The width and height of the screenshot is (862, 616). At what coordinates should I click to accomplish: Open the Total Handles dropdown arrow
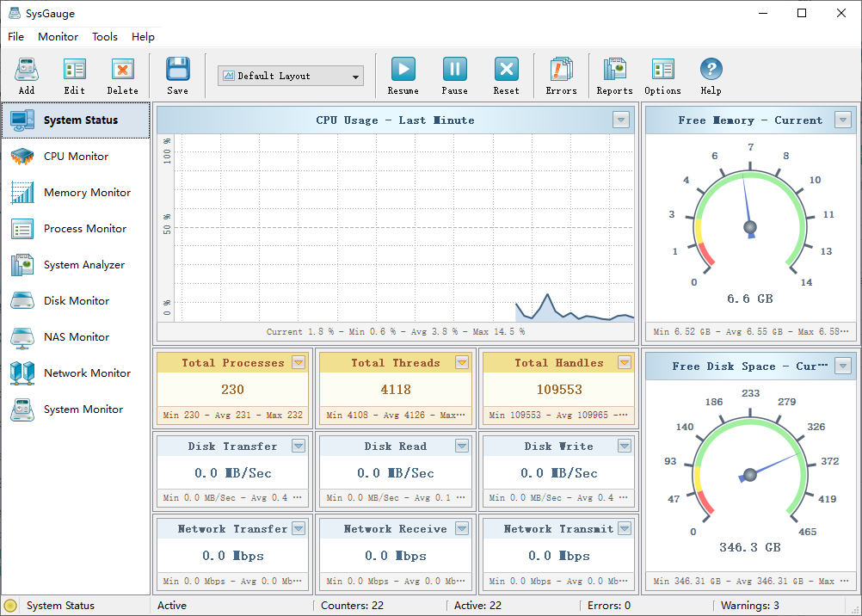(x=624, y=362)
